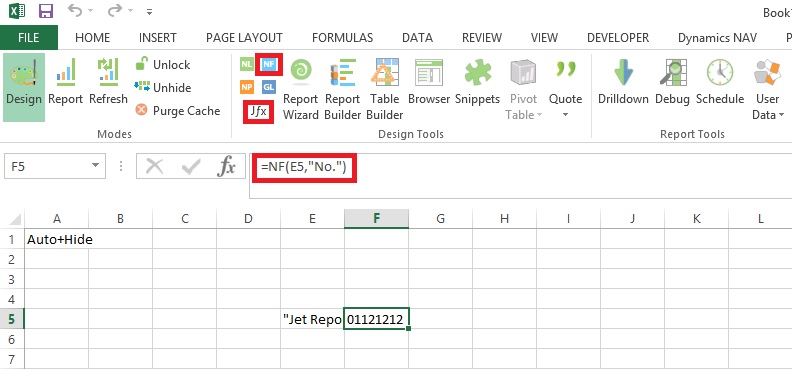Click the User Data icon

click(767, 71)
